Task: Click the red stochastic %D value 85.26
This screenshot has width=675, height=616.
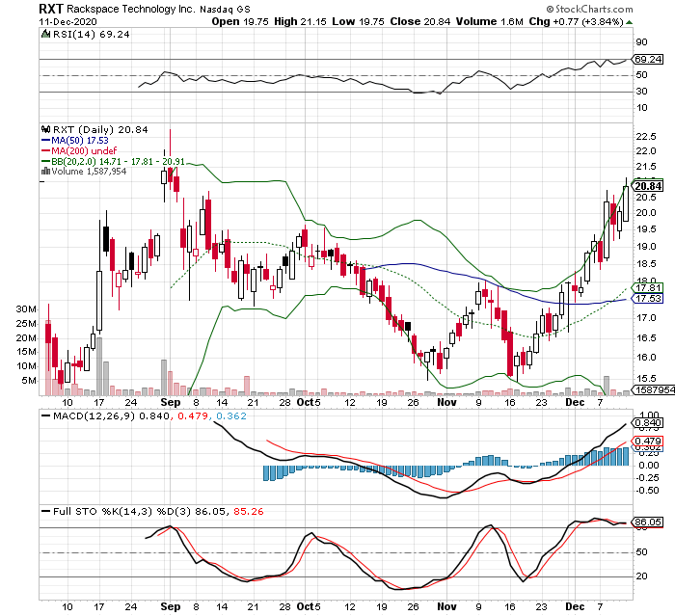Action: (249, 511)
